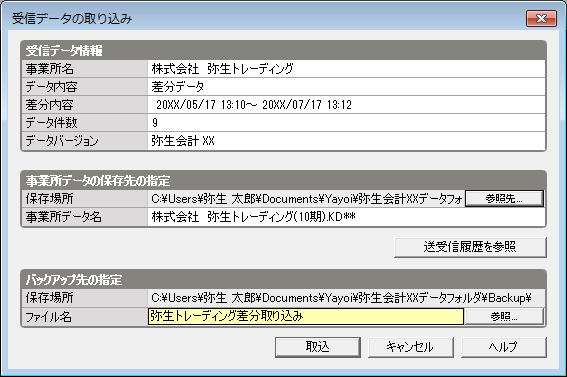This screenshot has height=377, width=567.
Task: Cancel the dialog with キャンセル
Action: coord(410,347)
